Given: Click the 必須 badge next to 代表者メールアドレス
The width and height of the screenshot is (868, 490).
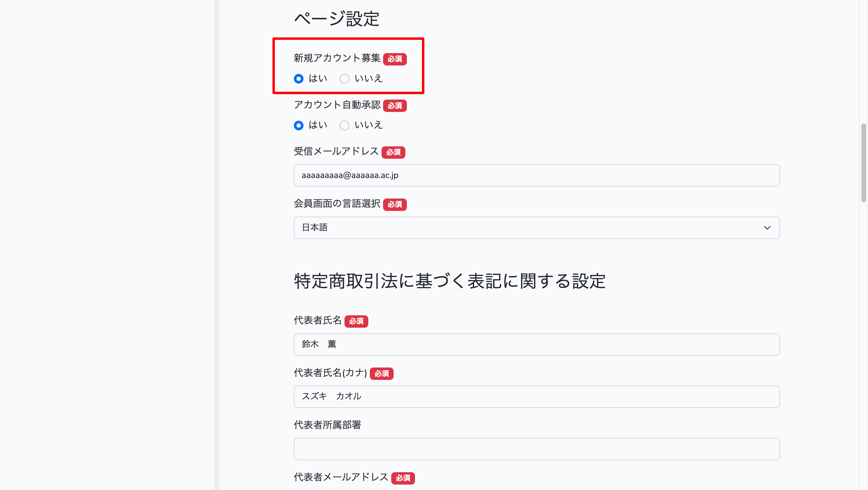Looking at the screenshot, I should (x=403, y=478).
